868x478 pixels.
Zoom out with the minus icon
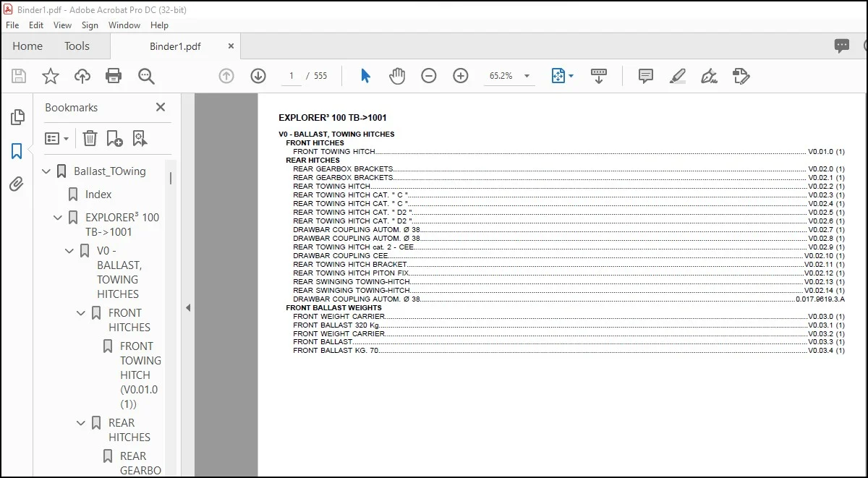pyautogui.click(x=429, y=76)
